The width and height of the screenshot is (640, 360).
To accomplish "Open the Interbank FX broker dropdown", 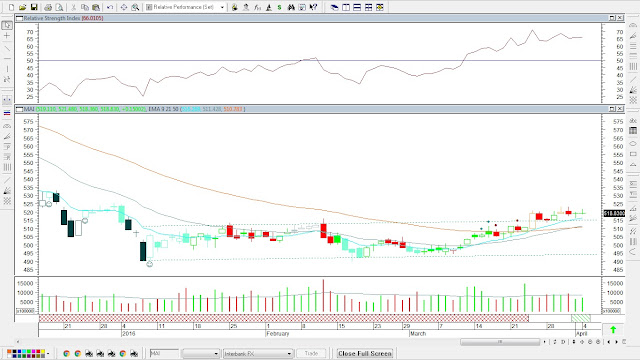I will click(289, 353).
